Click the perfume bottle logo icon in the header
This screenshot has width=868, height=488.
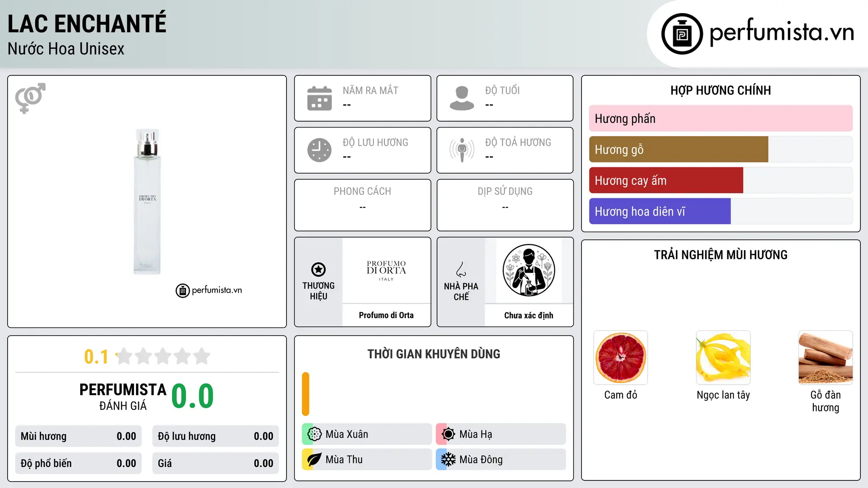(x=682, y=34)
